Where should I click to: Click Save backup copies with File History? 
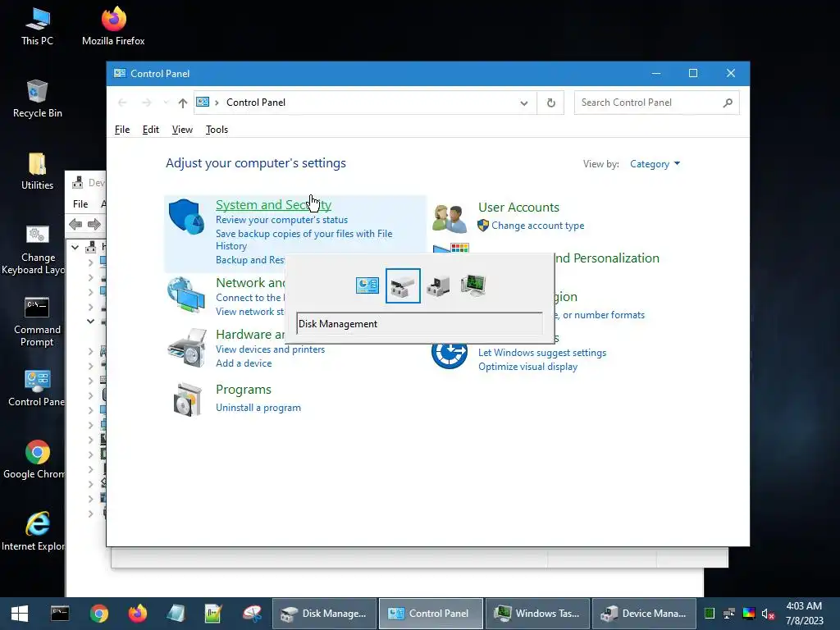pyautogui.click(x=304, y=240)
